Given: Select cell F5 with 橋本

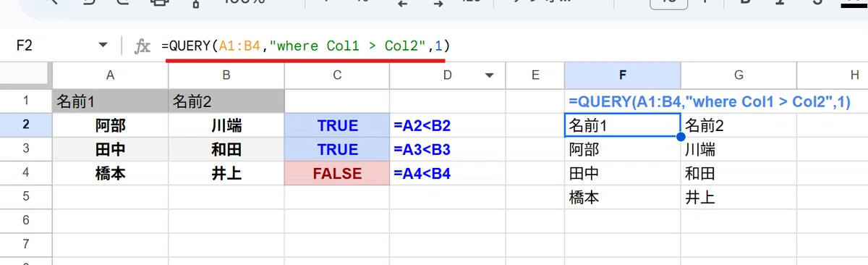Looking at the screenshot, I should pos(622,196).
